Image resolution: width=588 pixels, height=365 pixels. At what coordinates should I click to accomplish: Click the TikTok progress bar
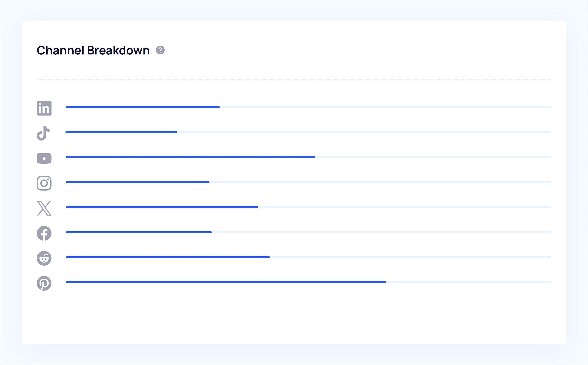point(308,132)
